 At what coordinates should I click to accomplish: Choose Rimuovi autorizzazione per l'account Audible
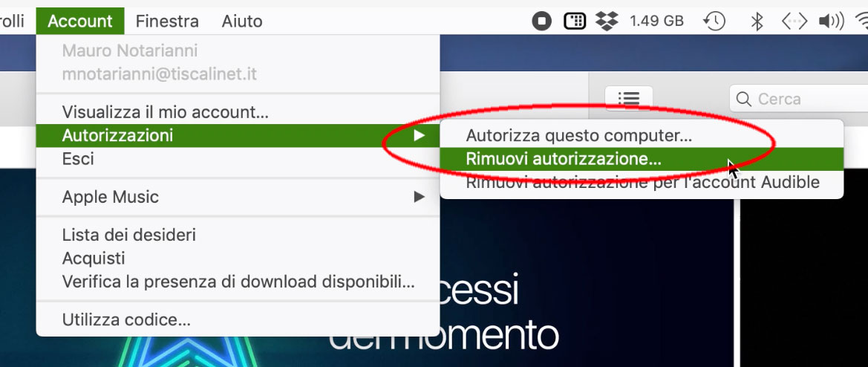tap(642, 182)
